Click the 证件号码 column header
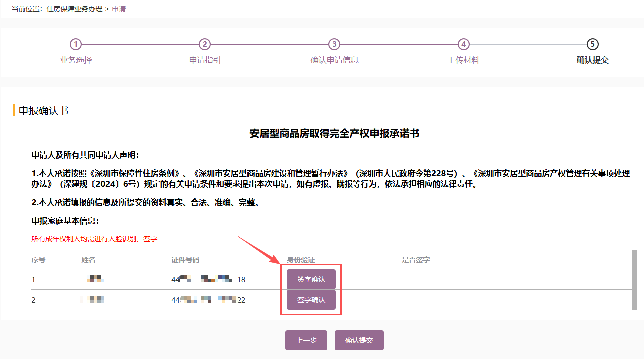Image resolution: width=644 pixels, height=359 pixels. 185,260
